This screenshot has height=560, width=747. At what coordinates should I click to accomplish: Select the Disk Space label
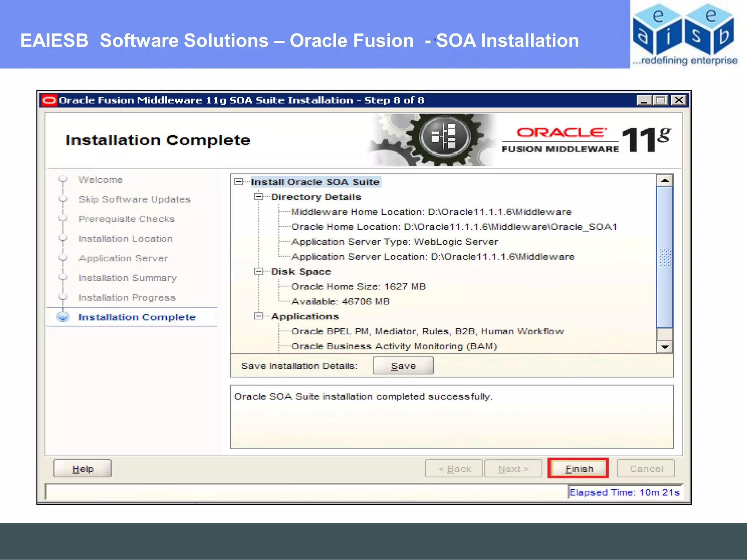pos(301,272)
